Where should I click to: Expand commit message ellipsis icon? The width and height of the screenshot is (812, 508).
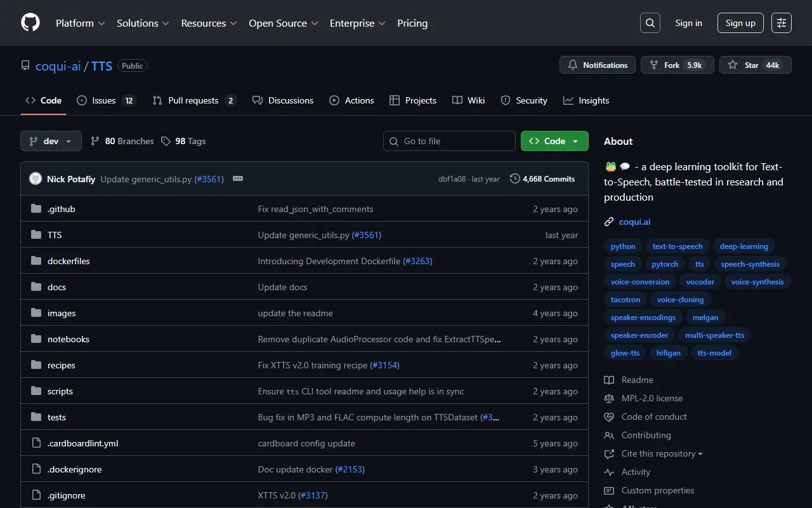[238, 179]
